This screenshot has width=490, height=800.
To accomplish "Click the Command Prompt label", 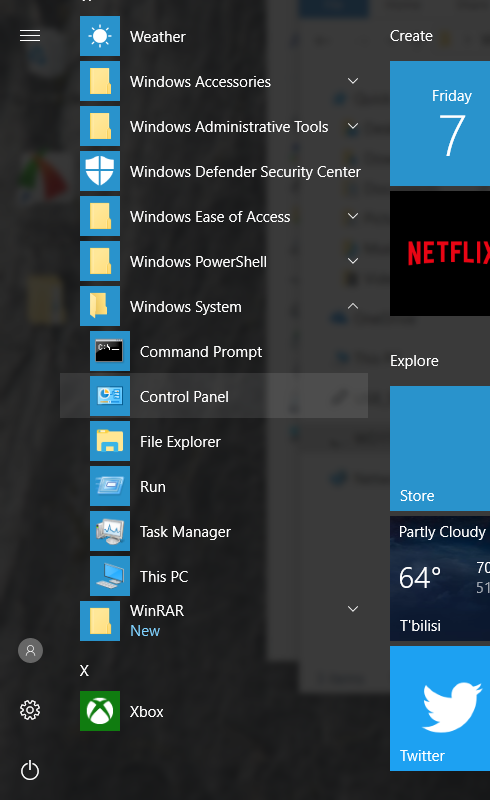I will click(x=201, y=352).
